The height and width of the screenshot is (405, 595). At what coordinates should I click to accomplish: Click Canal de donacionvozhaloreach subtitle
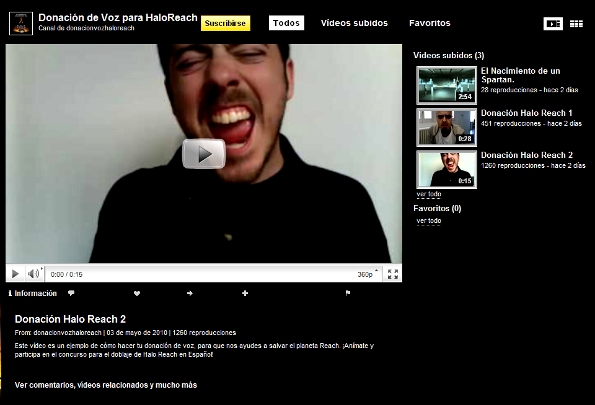coord(86,28)
